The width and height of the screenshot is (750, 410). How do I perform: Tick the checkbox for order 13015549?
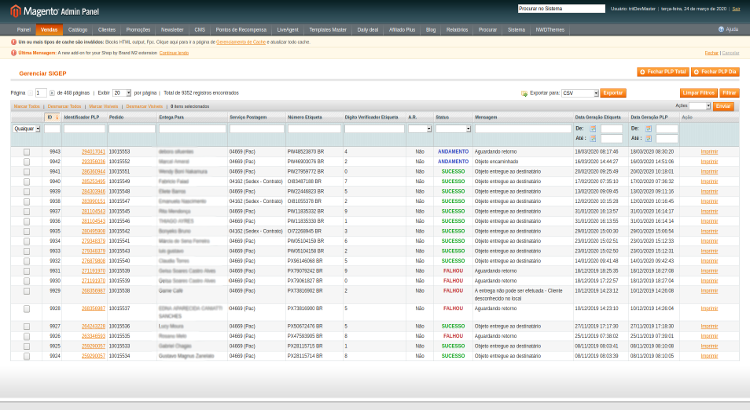pos(27,182)
